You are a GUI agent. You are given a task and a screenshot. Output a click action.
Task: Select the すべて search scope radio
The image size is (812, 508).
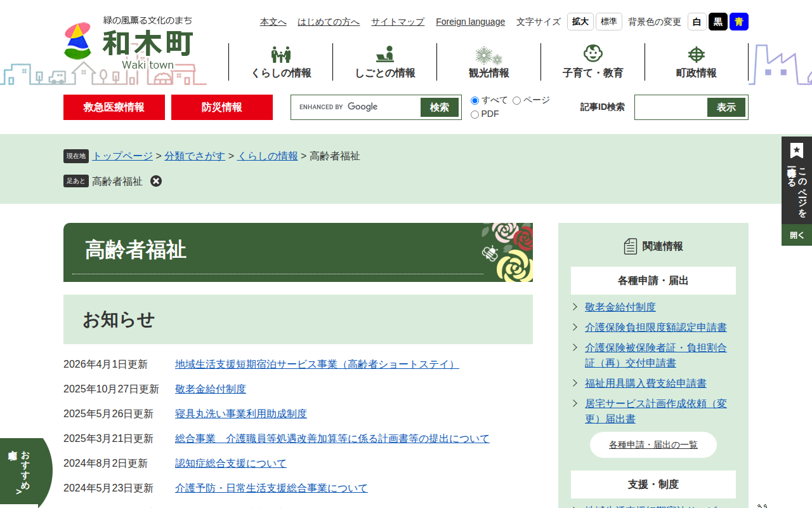pyautogui.click(x=475, y=100)
